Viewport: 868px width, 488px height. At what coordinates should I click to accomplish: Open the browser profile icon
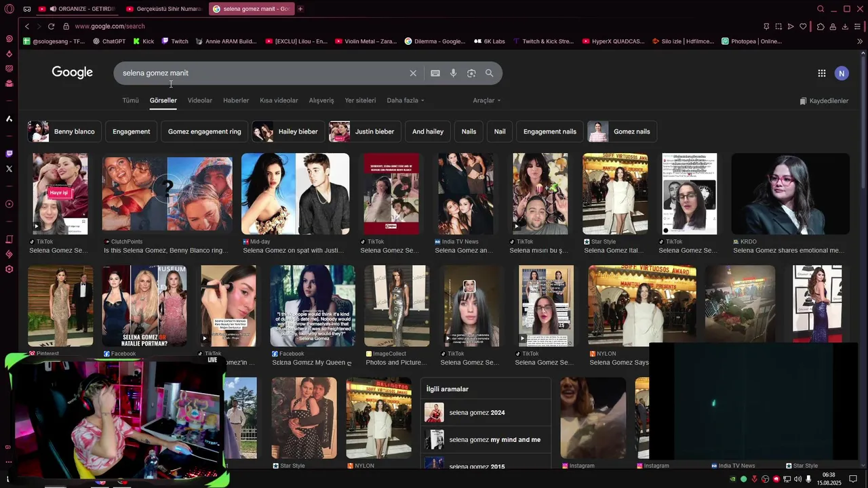tap(833, 26)
